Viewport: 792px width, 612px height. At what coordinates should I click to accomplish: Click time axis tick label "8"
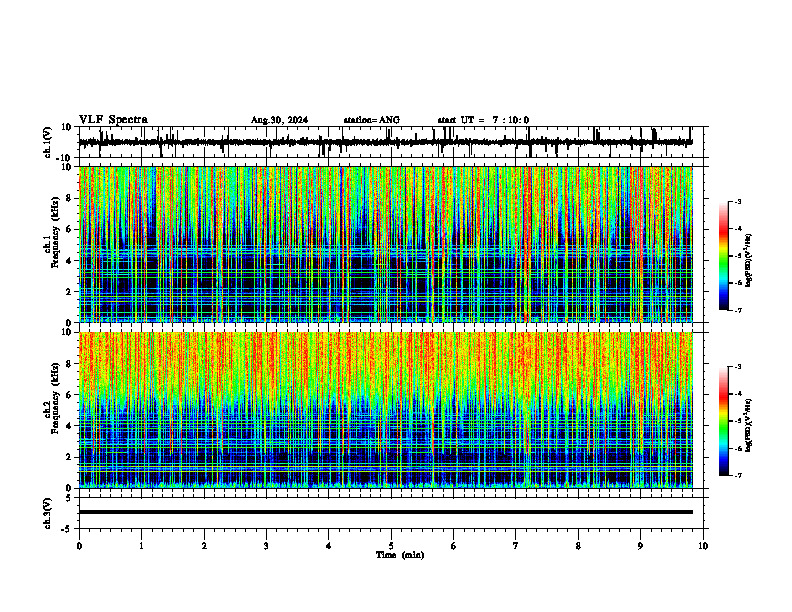click(578, 546)
